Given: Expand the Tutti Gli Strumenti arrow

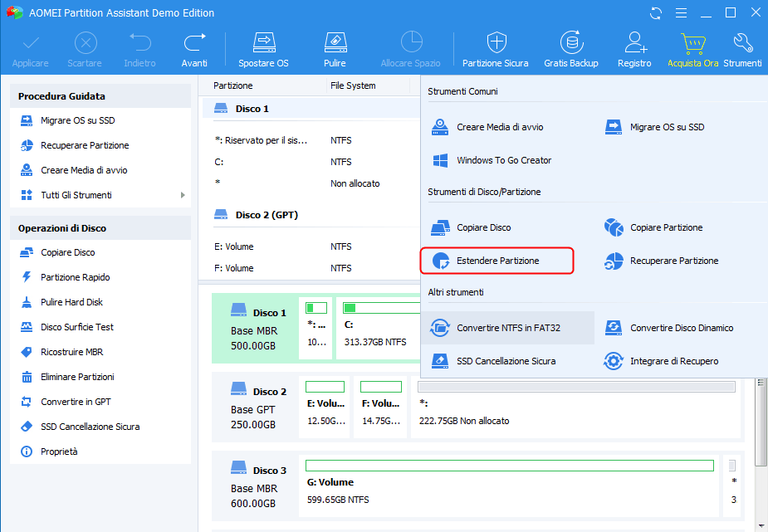Looking at the screenshot, I should tap(183, 195).
